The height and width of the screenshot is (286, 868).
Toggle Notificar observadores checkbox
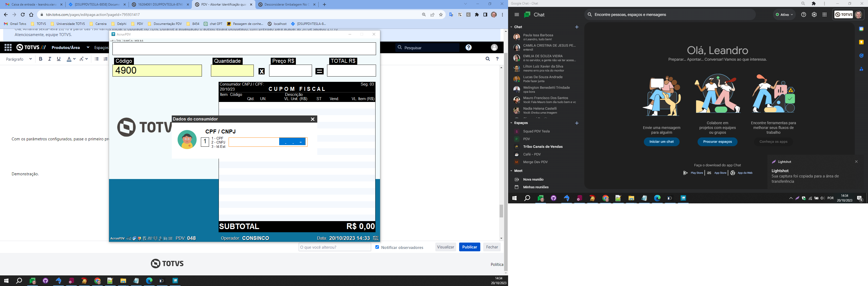(x=377, y=247)
